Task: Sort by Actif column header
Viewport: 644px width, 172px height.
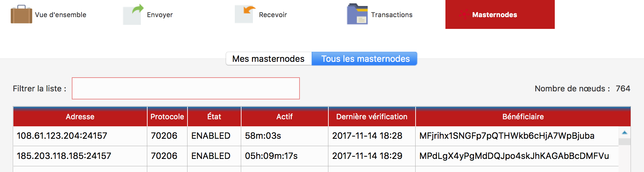Action: click(285, 117)
